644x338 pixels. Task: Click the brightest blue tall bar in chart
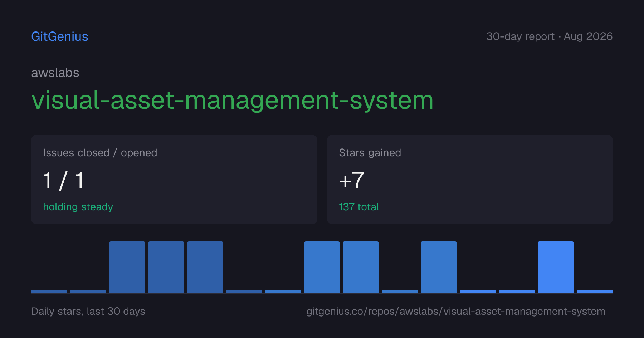pyautogui.click(x=556, y=267)
